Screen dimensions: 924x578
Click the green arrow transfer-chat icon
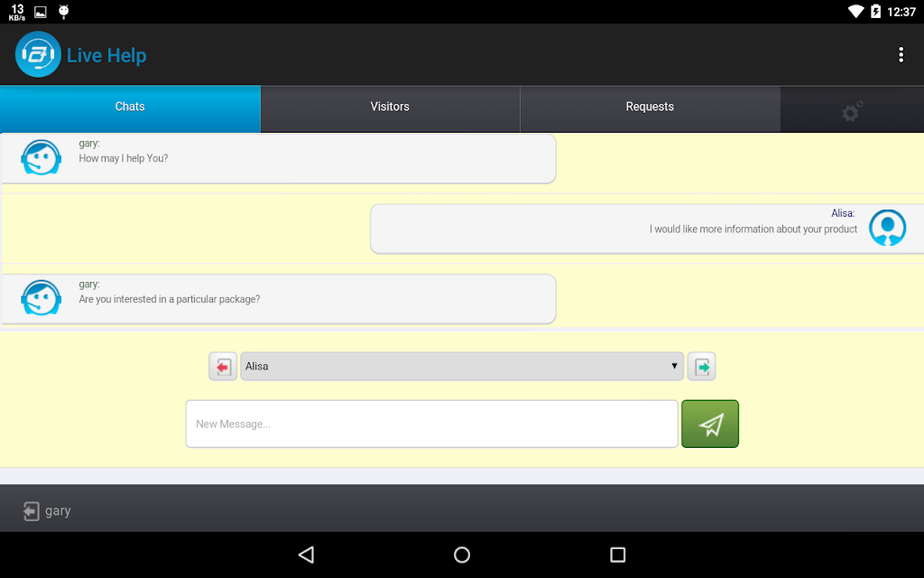click(x=701, y=367)
